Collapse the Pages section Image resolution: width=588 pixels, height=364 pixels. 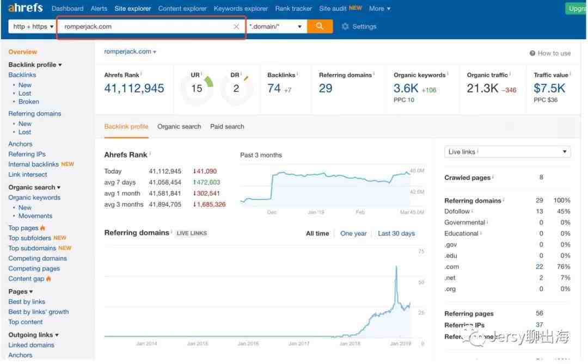[20, 292]
